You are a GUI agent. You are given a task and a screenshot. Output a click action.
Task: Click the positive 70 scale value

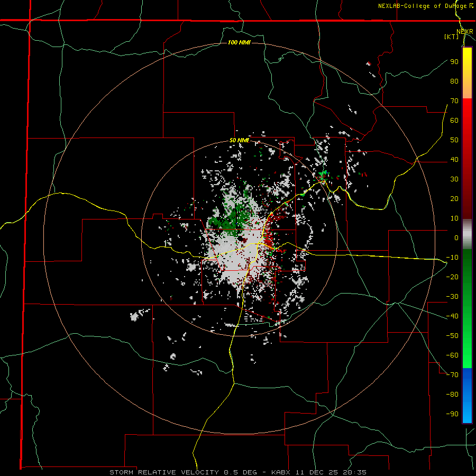pyautogui.click(x=454, y=101)
